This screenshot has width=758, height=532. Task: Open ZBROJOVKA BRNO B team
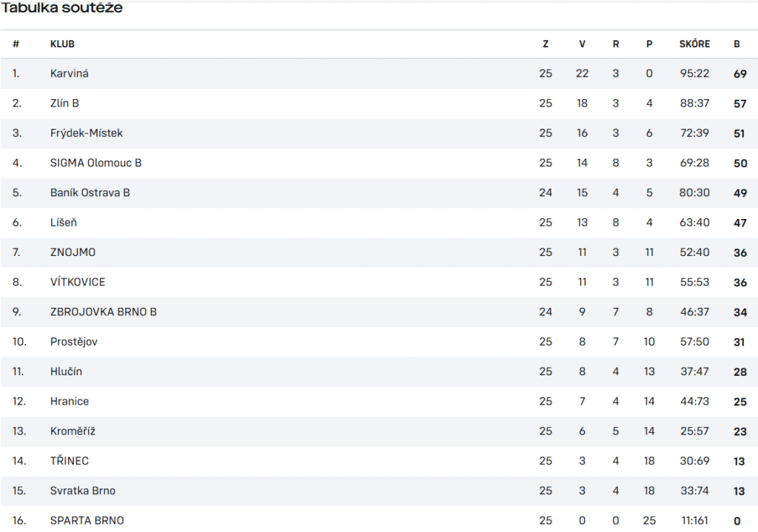pos(104,312)
